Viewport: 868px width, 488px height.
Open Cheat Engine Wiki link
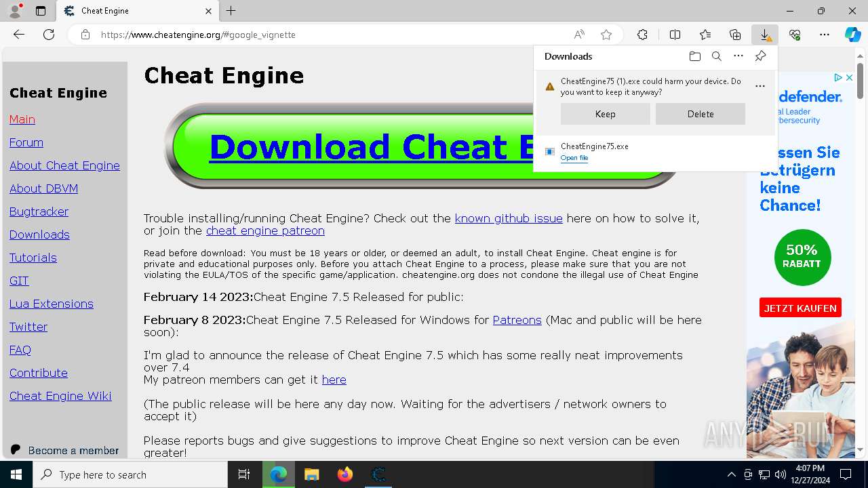60,396
